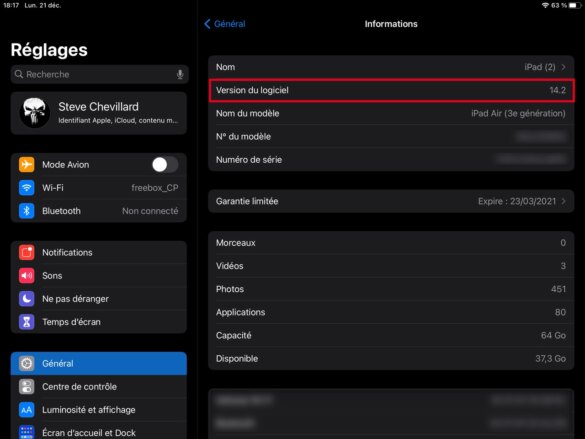Toggle the Mode Avion switch
This screenshot has width=585, height=439.
(165, 164)
